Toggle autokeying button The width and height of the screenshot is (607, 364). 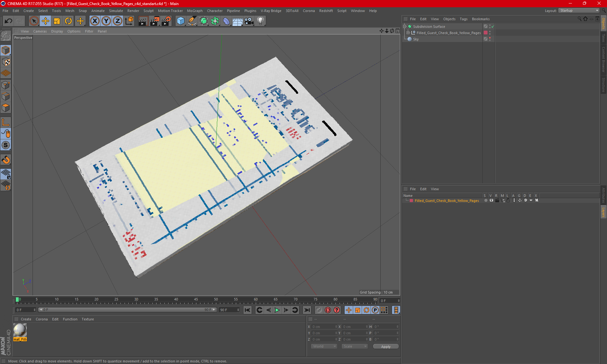click(328, 310)
